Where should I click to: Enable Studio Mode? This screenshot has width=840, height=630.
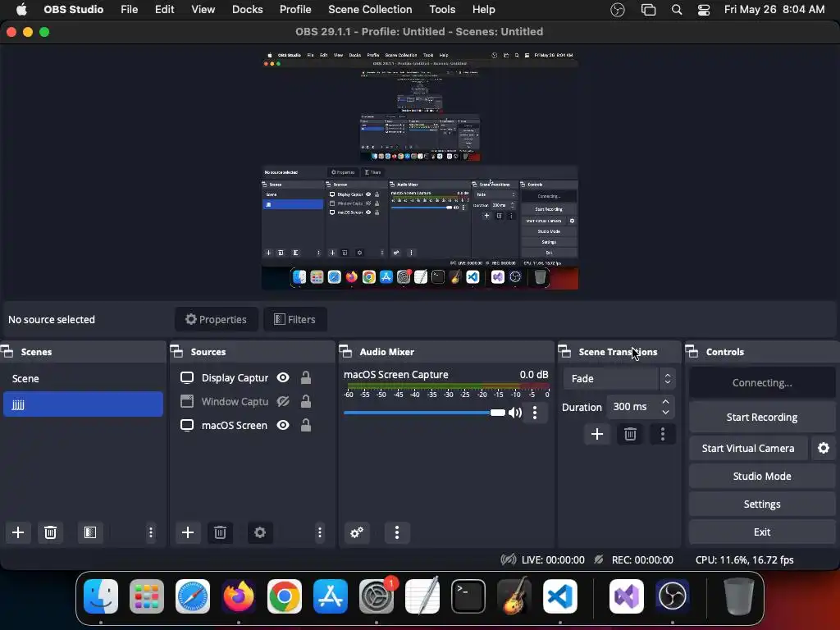762,477
